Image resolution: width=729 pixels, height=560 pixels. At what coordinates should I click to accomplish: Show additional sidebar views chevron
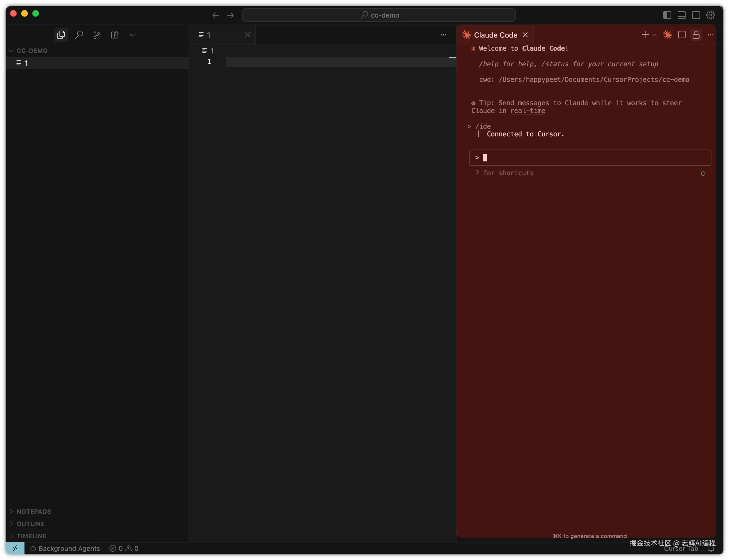[132, 35]
